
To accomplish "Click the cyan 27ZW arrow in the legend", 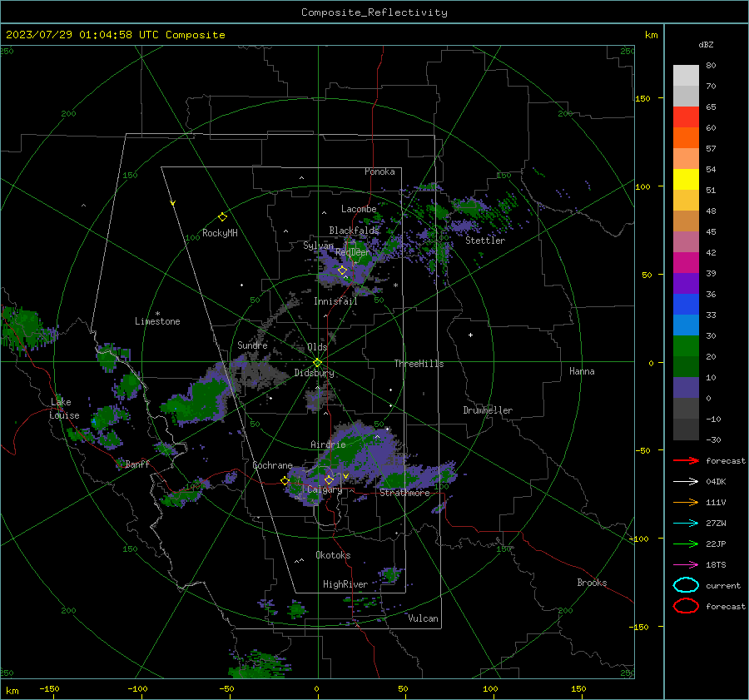I will (x=686, y=524).
